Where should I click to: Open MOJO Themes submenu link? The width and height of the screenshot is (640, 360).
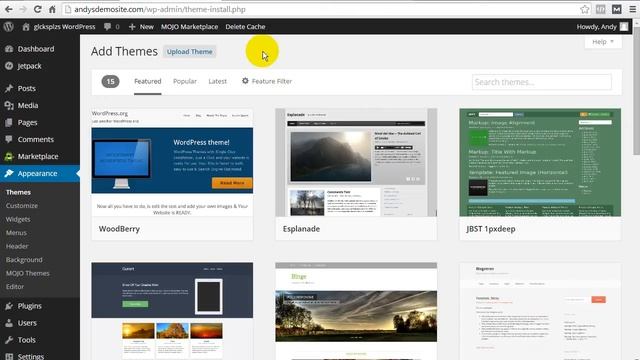pyautogui.click(x=28, y=273)
